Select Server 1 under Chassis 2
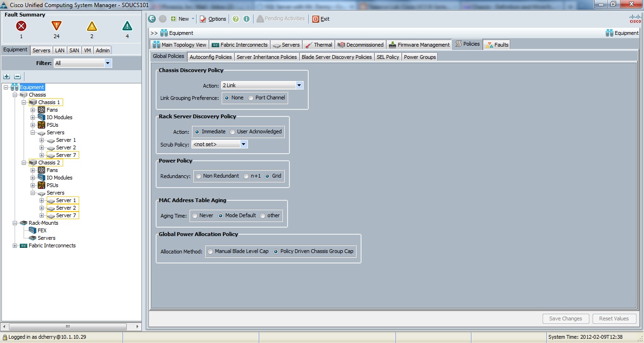Screen dimensions: 644x343 (x=66, y=200)
